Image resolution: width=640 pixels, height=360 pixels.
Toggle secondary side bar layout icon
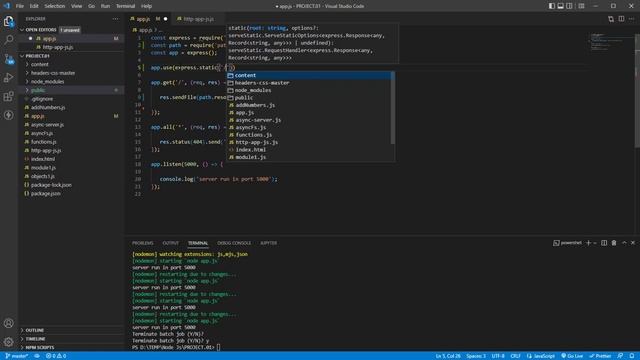click(569, 6)
